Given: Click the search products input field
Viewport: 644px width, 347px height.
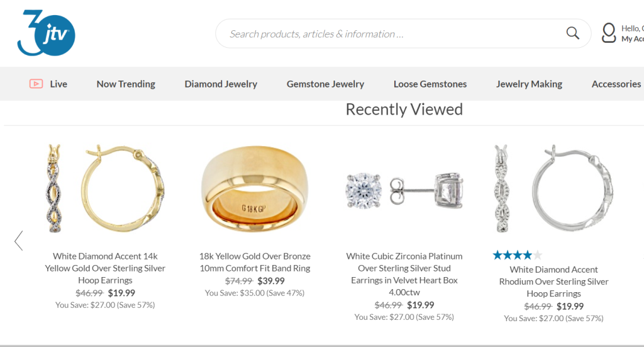Looking at the screenshot, I should (x=390, y=34).
